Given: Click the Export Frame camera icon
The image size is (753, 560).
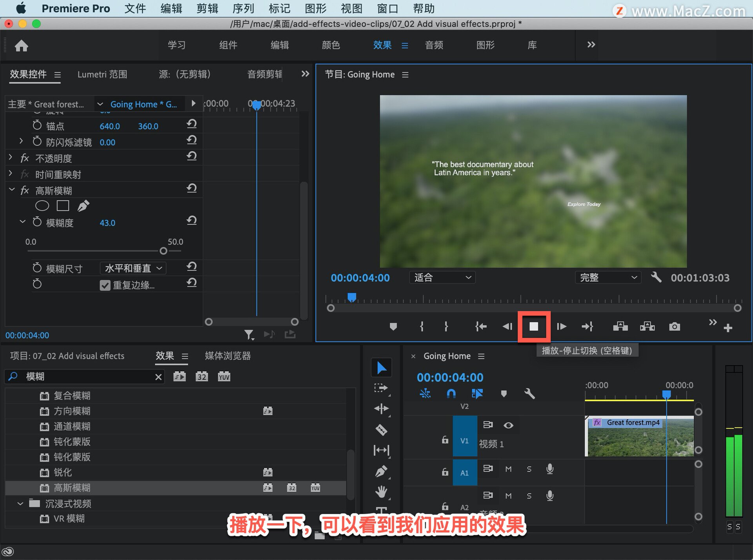Looking at the screenshot, I should click(x=674, y=326).
